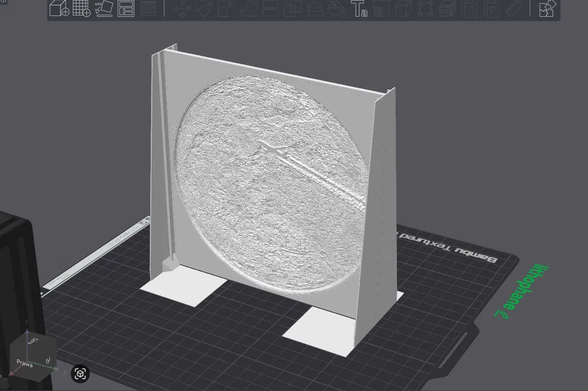Viewport: 588px width, 391px height.
Task: Select the Add Model icon
Action: tap(58, 9)
